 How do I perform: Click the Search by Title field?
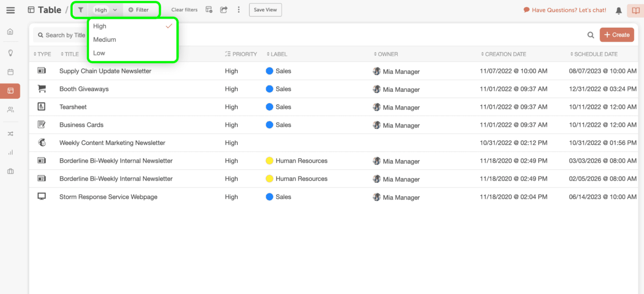63,35
